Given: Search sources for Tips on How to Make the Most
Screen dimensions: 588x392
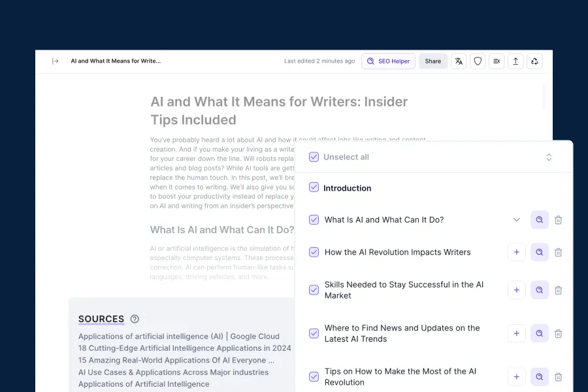Looking at the screenshot, I should click(539, 377).
